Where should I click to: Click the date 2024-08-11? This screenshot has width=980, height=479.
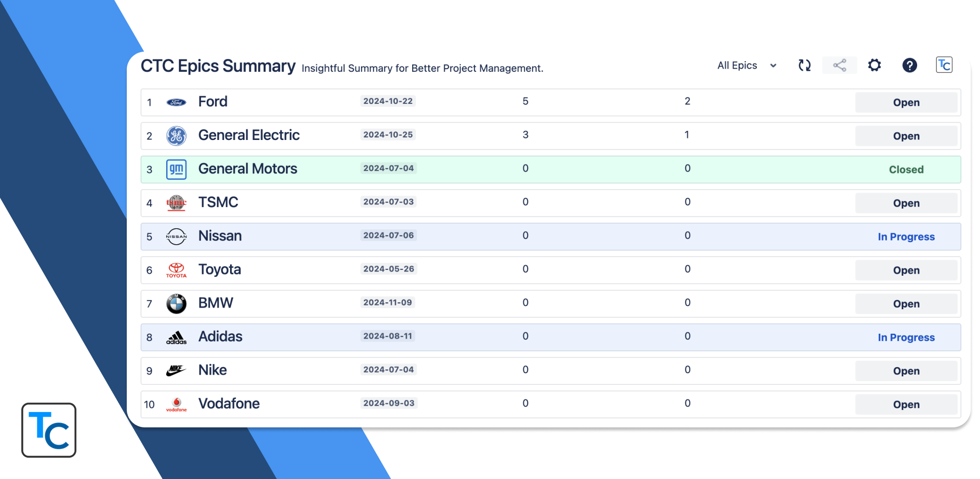[388, 336]
